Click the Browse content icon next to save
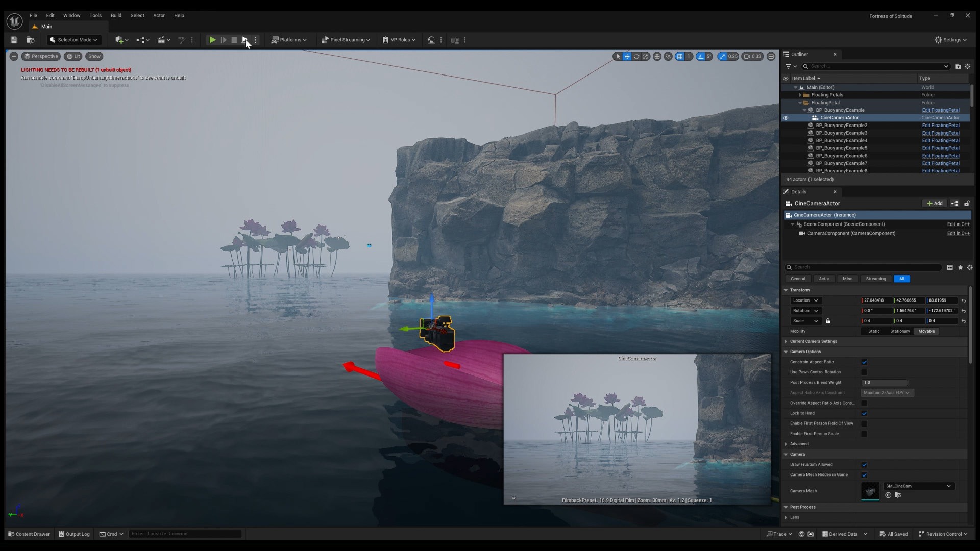The height and width of the screenshot is (551, 980). (31, 40)
